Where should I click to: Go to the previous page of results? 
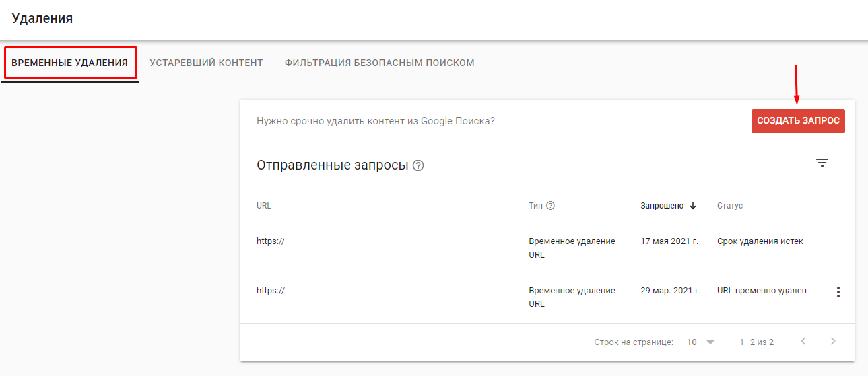803,342
